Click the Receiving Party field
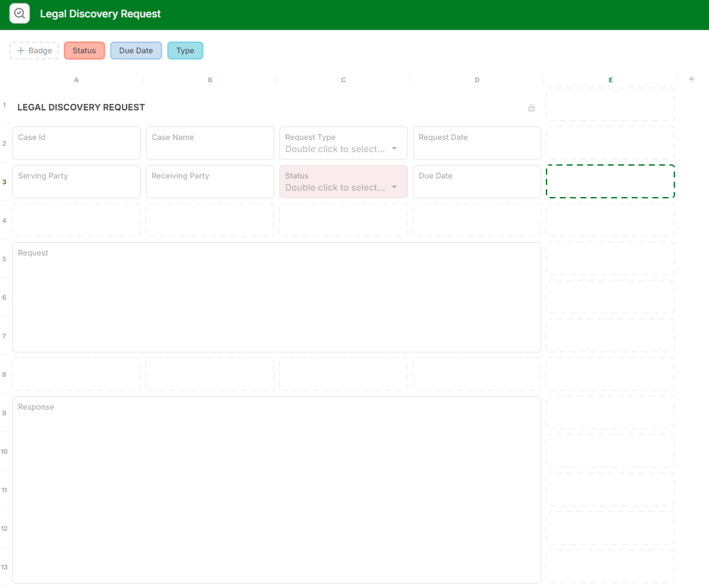The image size is (709, 588). point(210,182)
